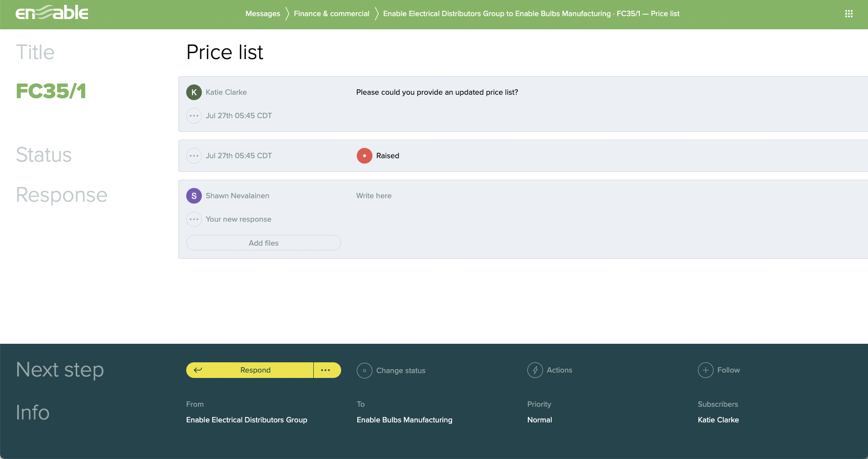868x459 pixels.
Task: Click the Actions lightning bolt icon
Action: pos(535,370)
